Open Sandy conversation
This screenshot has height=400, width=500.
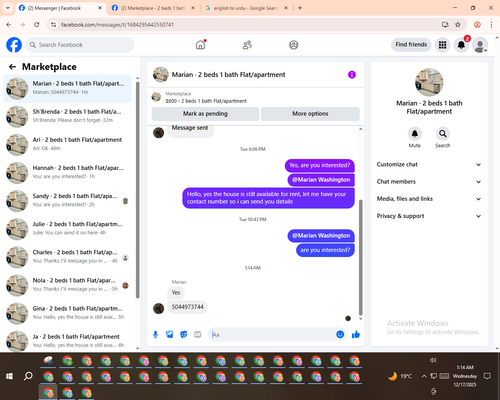coord(68,201)
